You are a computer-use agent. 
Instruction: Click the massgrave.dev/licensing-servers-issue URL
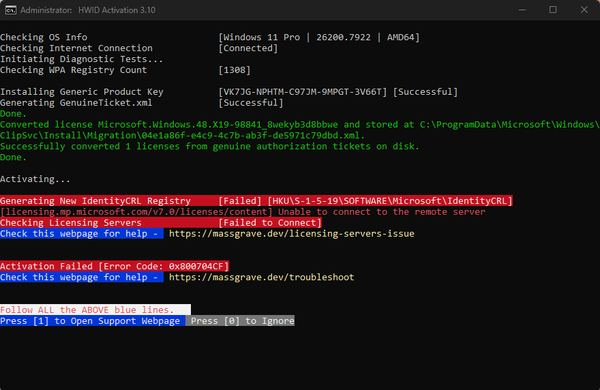coord(292,234)
